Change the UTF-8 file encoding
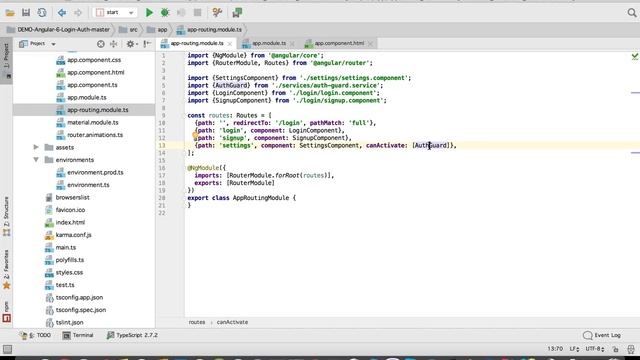The image size is (640, 360). 595,349
